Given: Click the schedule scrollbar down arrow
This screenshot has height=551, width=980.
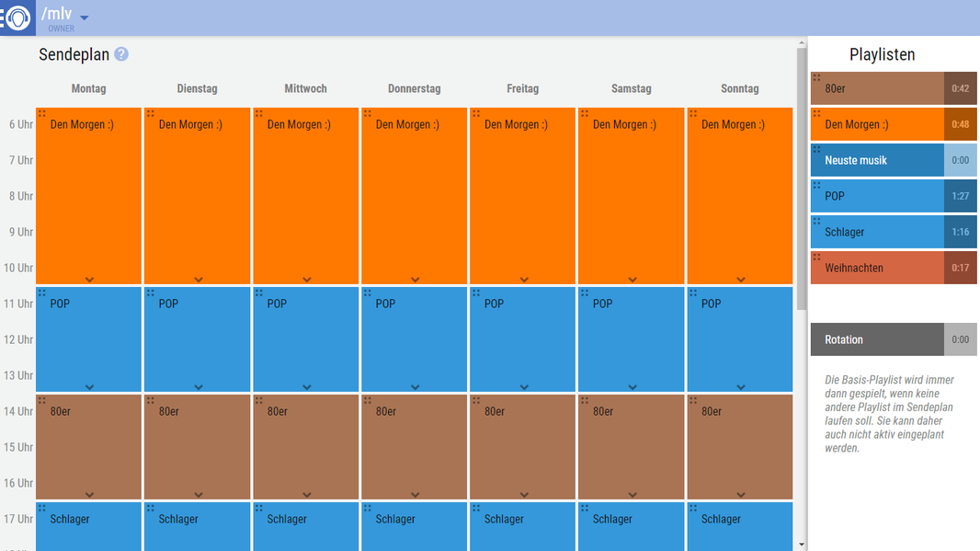Looking at the screenshot, I should click(x=802, y=545).
